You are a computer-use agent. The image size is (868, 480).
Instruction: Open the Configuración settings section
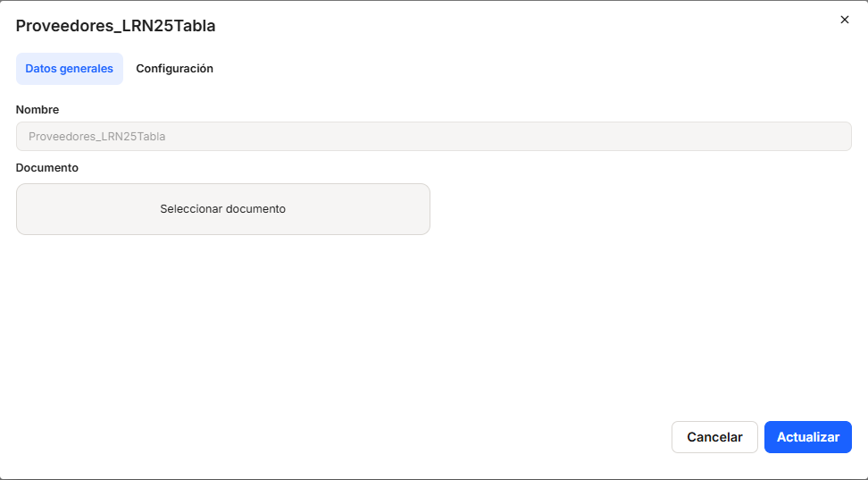pyautogui.click(x=174, y=69)
